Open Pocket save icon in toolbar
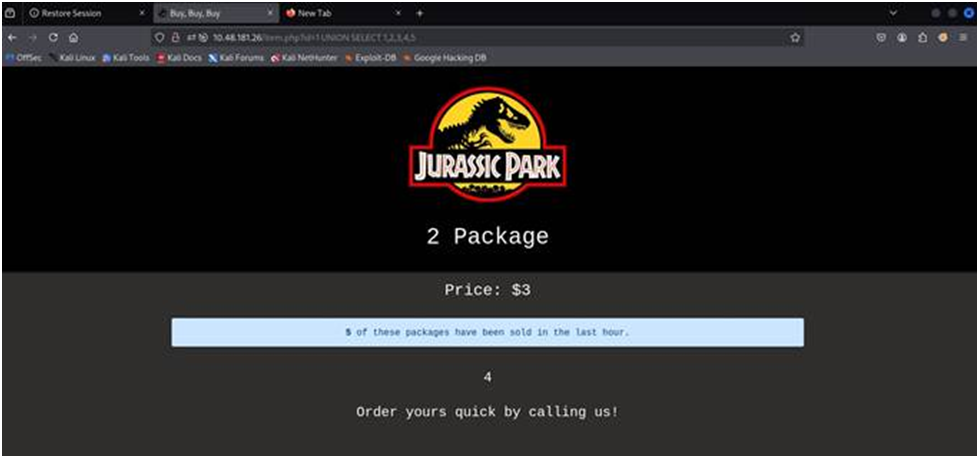Viewport: 979px width, 458px height. (882, 38)
